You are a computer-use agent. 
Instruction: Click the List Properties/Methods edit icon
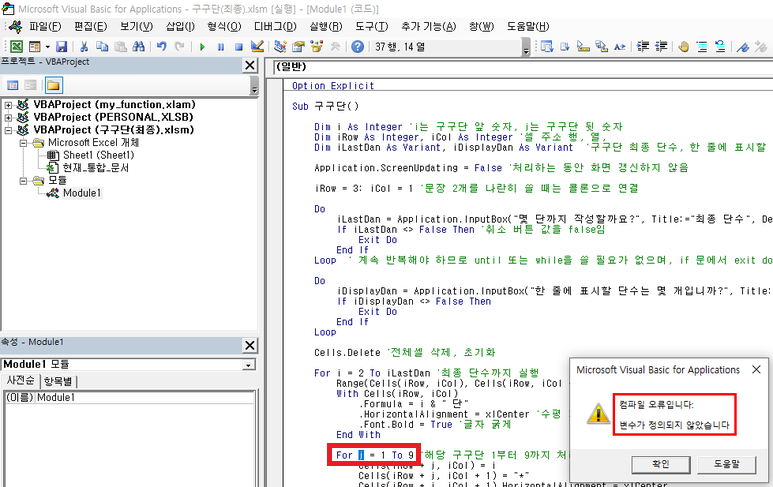coord(547,47)
